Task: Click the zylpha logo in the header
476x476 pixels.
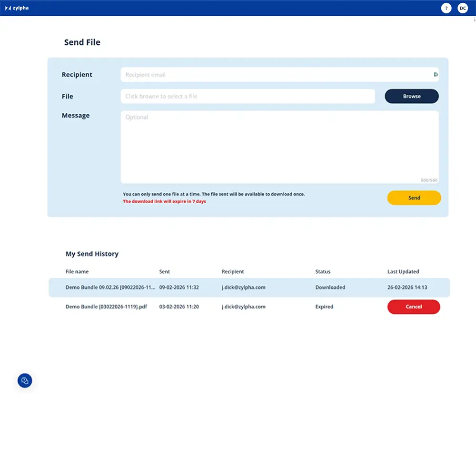Action: pos(17,8)
